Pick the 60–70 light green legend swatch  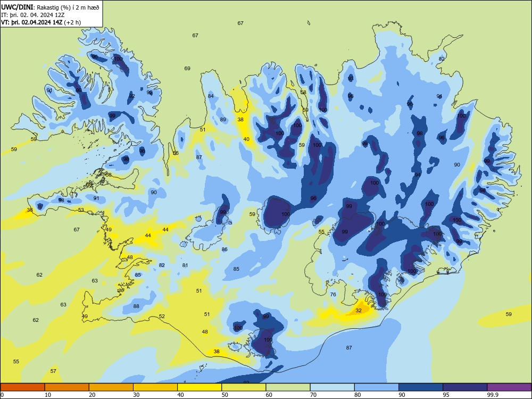click(288, 387)
